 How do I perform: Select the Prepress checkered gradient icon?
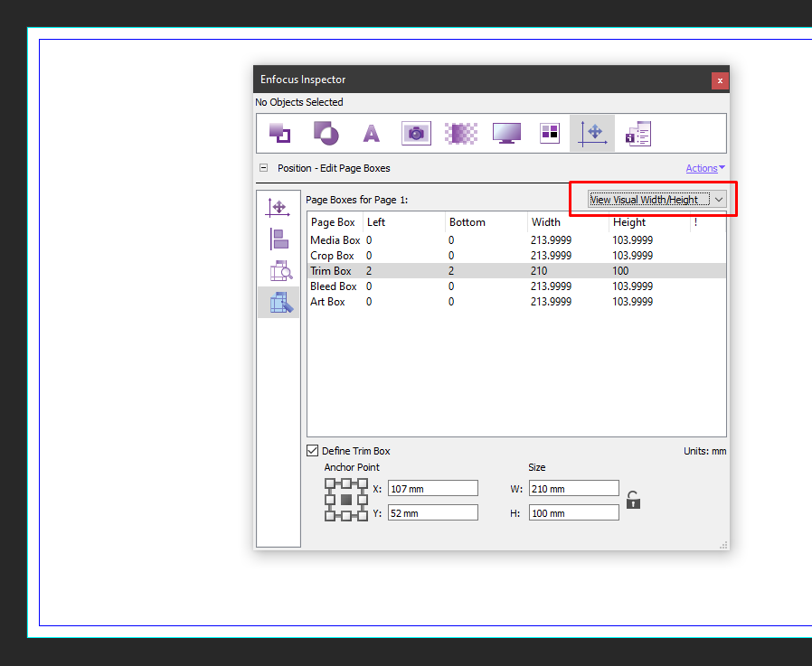coord(461,134)
